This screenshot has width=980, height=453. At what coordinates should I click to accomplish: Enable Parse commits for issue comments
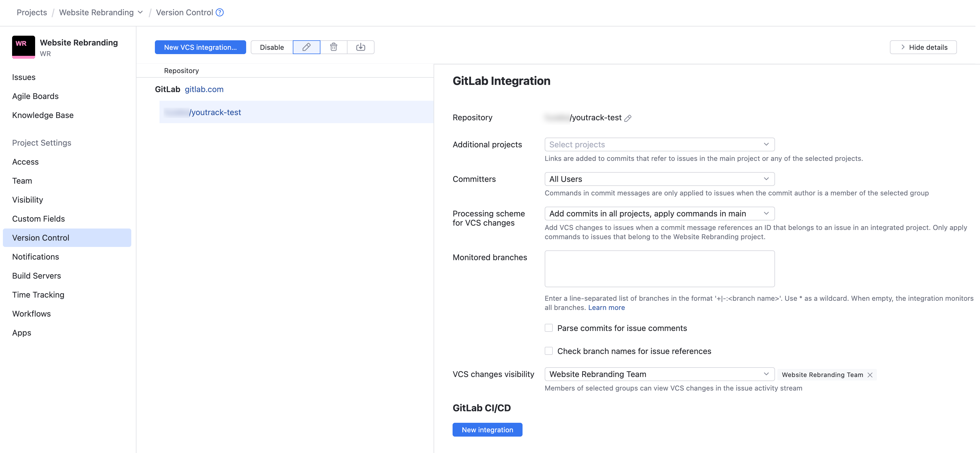pos(549,328)
